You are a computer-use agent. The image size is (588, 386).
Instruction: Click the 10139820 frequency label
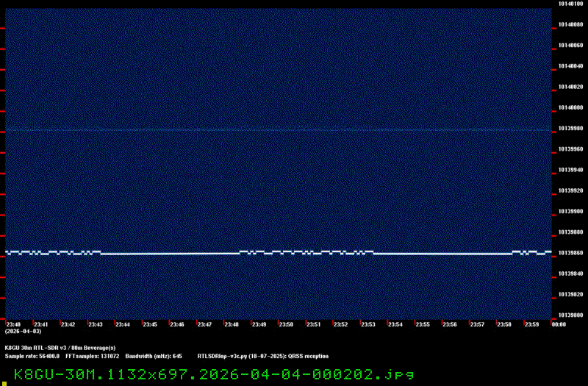click(571, 295)
